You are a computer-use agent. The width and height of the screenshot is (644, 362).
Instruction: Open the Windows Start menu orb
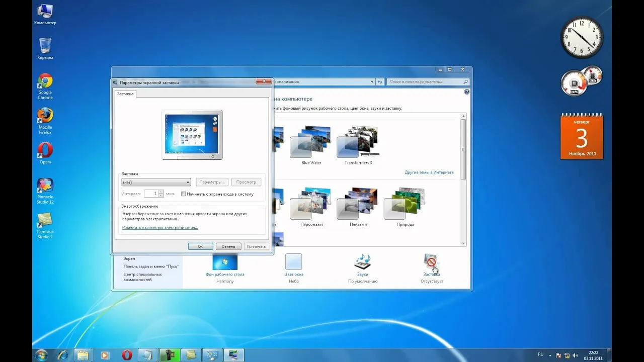[41, 355]
